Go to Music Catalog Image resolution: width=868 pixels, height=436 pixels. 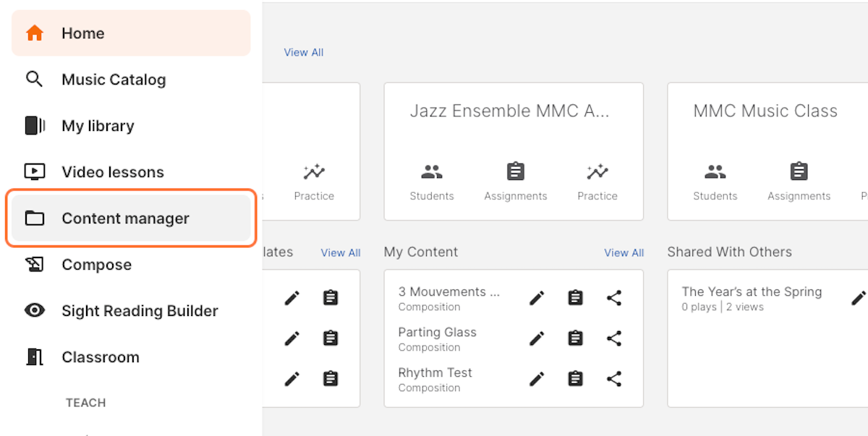click(114, 80)
